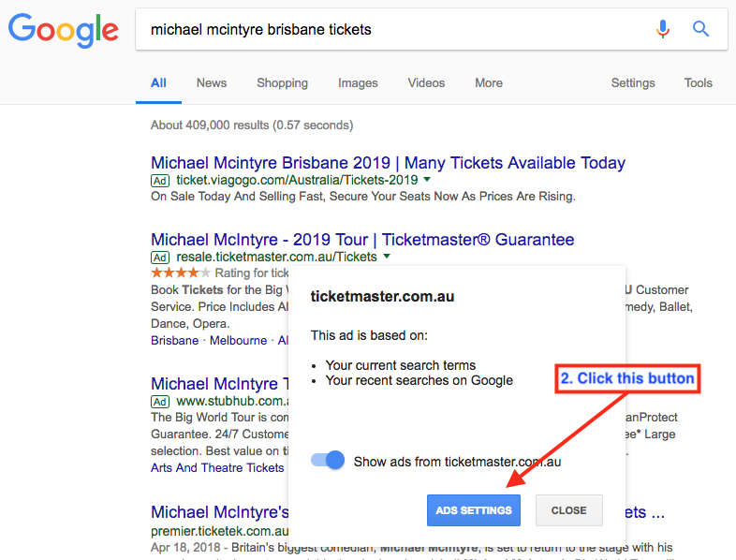Click the Ad badge beside resale.ticketmaster URL
736x560 pixels.
[x=160, y=258]
